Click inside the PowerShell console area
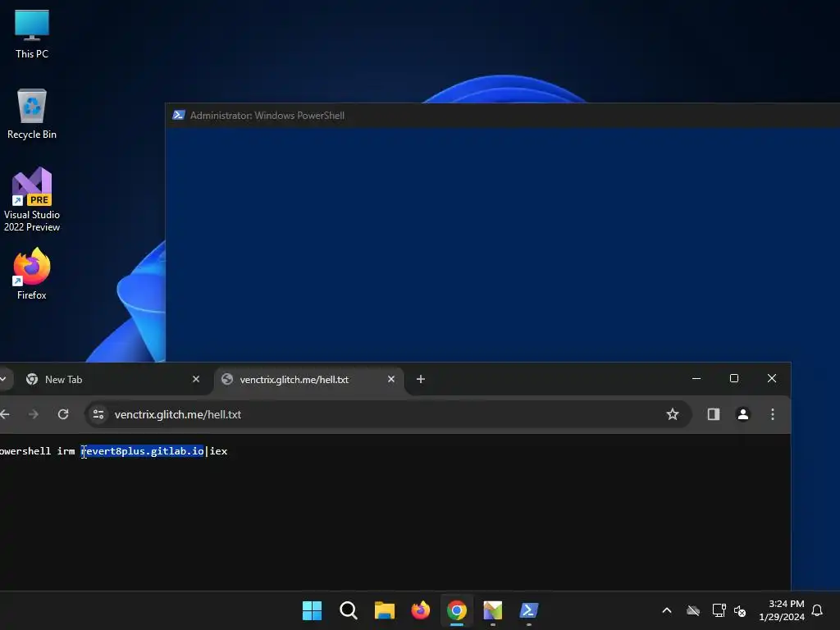This screenshot has width=840, height=630. [503, 244]
